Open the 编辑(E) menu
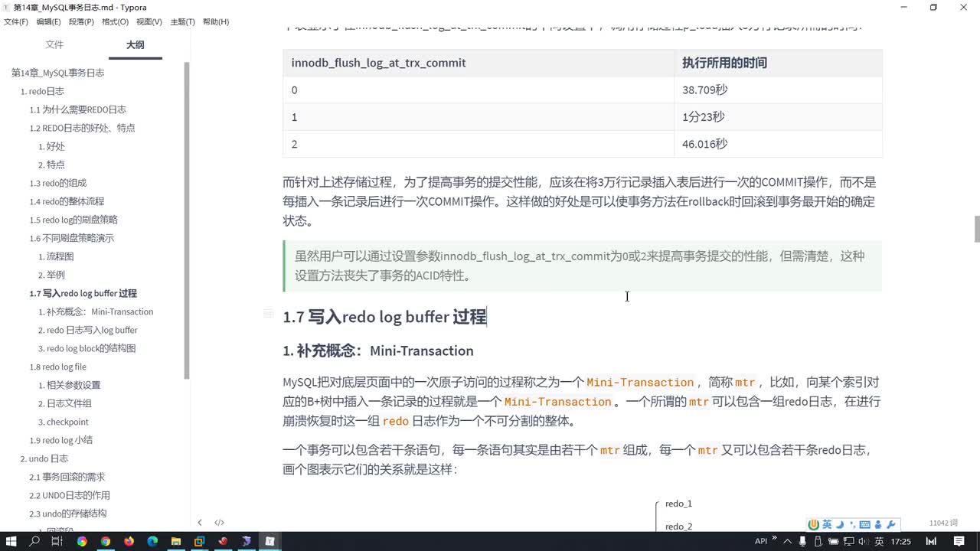 point(49,21)
